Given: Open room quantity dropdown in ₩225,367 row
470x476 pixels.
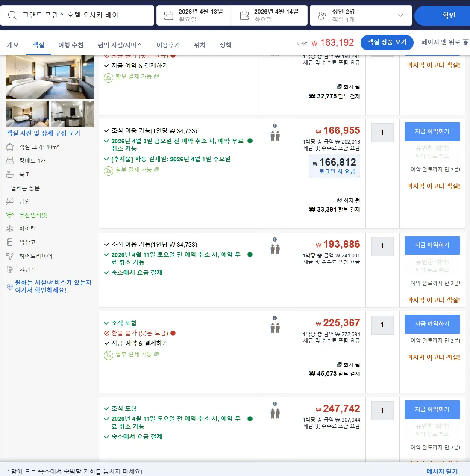Looking at the screenshot, I should 382,325.
